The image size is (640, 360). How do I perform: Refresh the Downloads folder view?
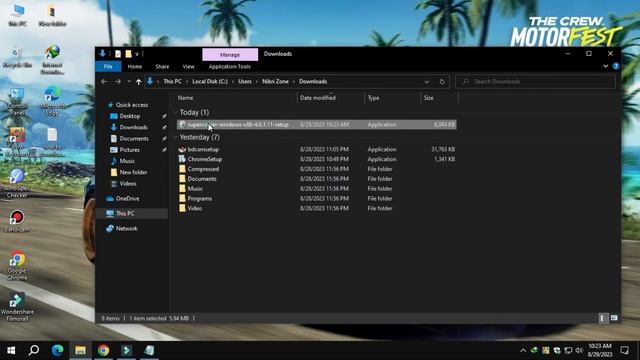tap(442, 82)
